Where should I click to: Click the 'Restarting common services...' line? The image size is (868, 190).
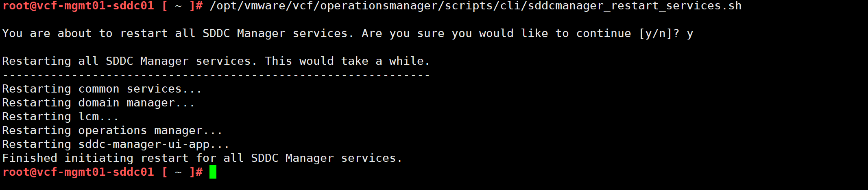click(102, 89)
